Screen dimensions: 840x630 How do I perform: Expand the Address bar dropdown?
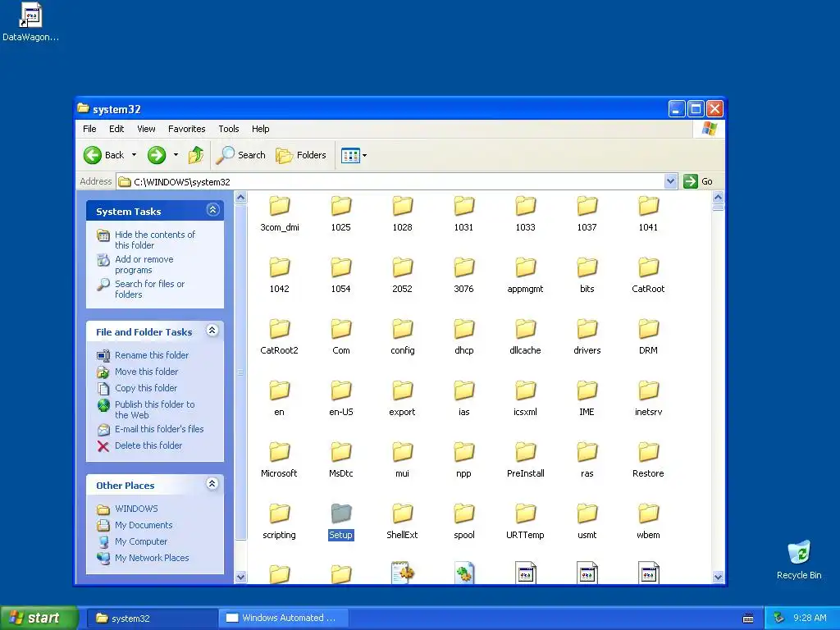[x=670, y=181]
